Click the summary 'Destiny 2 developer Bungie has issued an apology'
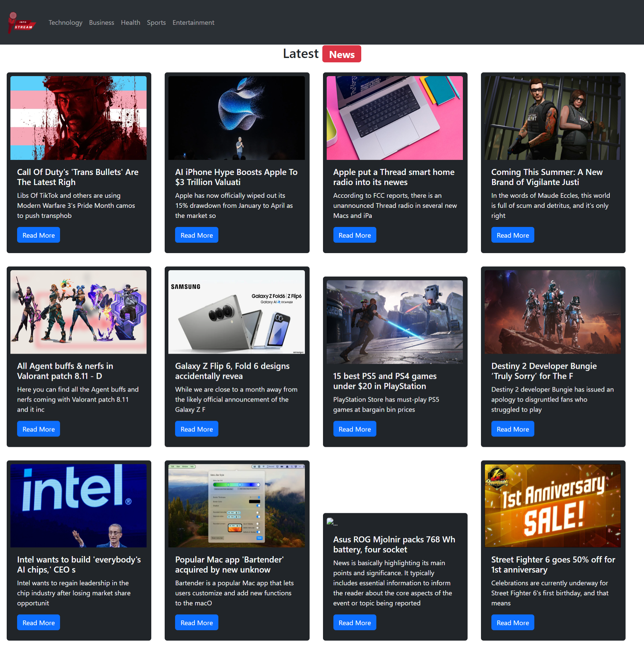This screenshot has height=653, width=644. 552,400
